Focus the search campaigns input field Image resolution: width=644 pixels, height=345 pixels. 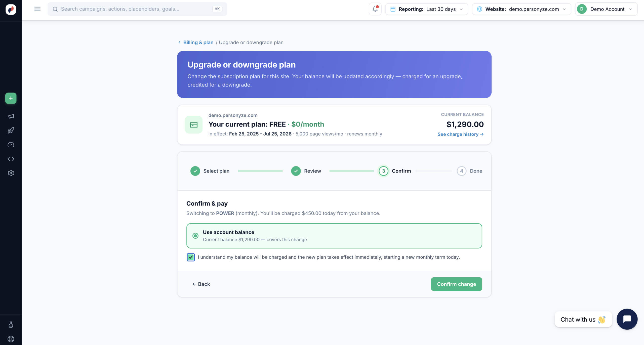click(137, 9)
